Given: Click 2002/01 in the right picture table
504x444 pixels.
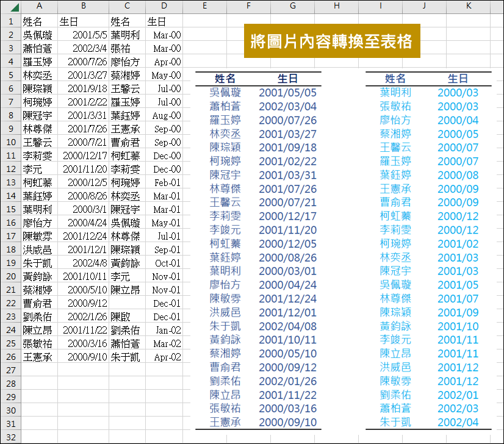Looking at the screenshot, I should pos(458,395).
